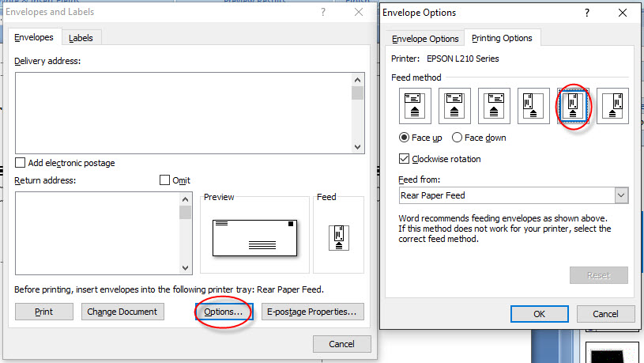The height and width of the screenshot is (363, 644).
Task: Click the Return address scrollbar down arrow
Action: click(x=185, y=267)
